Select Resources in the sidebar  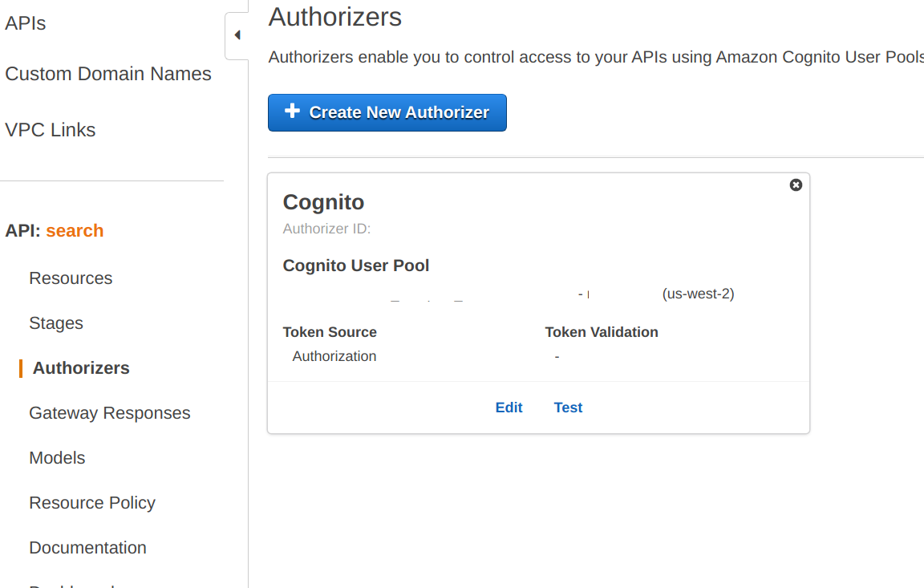(71, 278)
